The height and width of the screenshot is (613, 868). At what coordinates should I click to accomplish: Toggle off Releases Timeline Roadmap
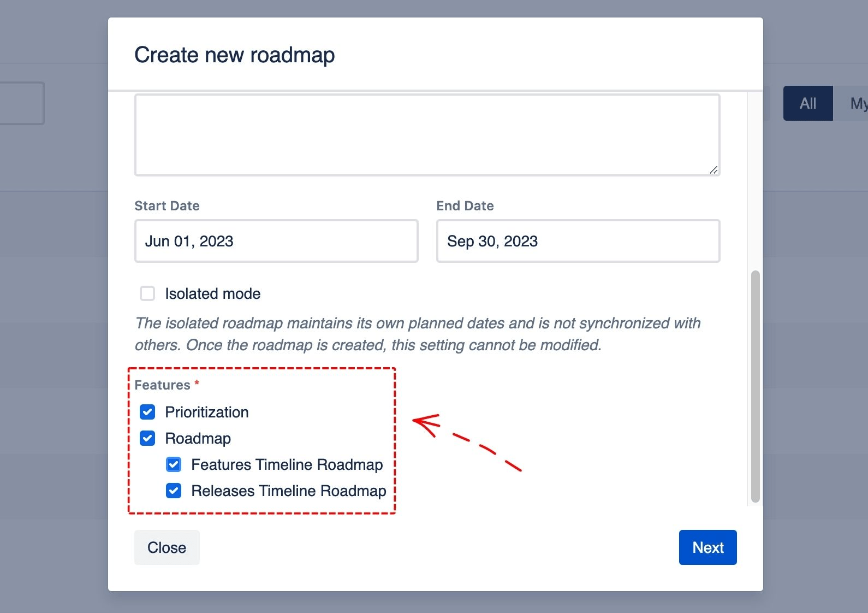tap(173, 491)
